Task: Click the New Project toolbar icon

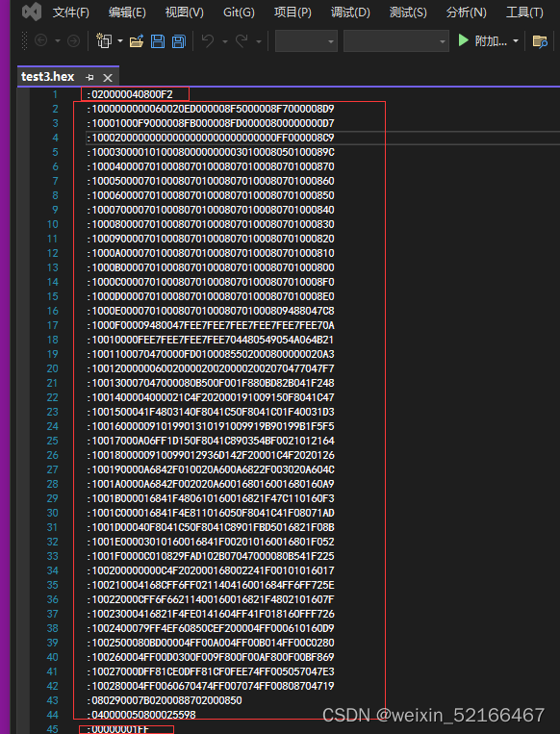Action: [104, 41]
